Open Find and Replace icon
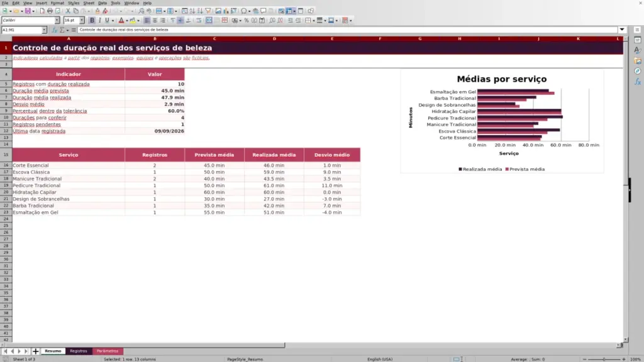Image resolution: width=644 pixels, height=362 pixels. click(142, 11)
